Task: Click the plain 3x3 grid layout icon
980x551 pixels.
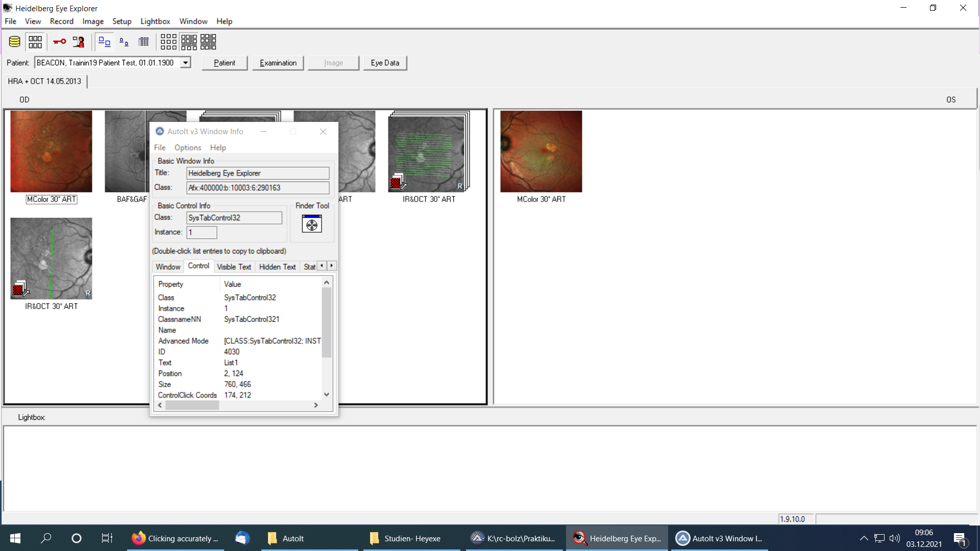Action: pyautogui.click(x=168, y=42)
